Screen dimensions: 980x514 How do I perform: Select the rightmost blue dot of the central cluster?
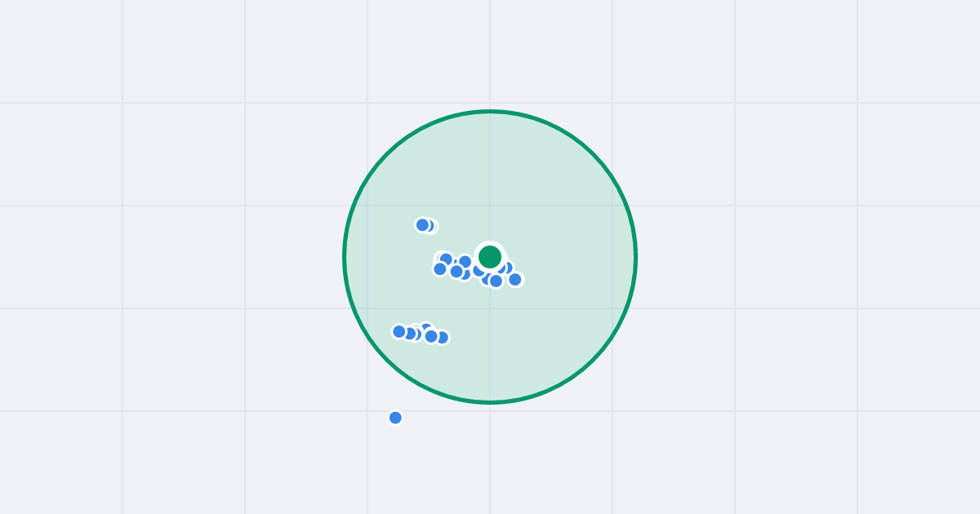click(514, 279)
